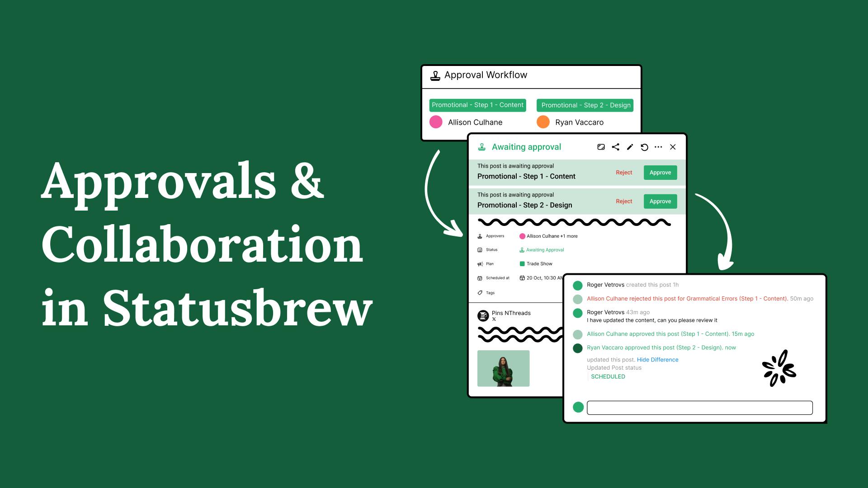Click Hide Difference link in activity log
Viewport: 868px width, 488px height.
657,359
